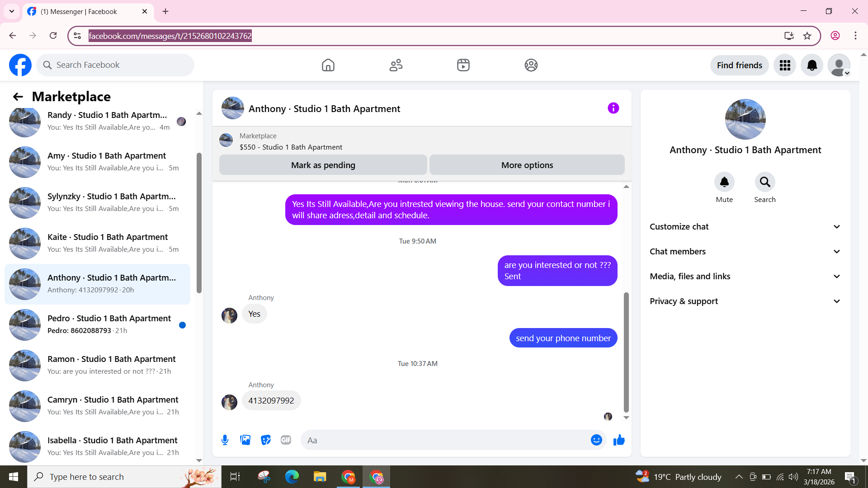The width and height of the screenshot is (868, 488).
Task: Search in conversation magnifier icon
Action: coord(764,182)
